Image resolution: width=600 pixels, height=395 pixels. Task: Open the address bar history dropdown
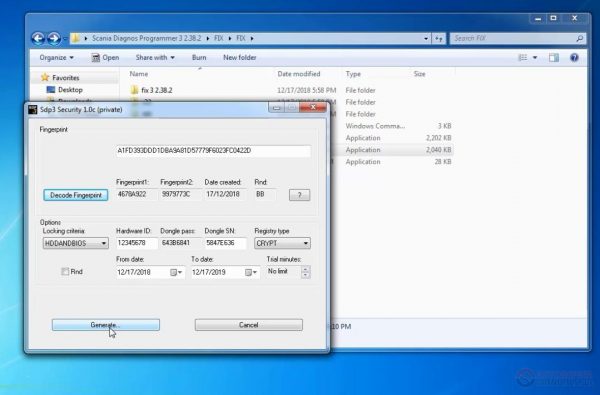[426, 38]
